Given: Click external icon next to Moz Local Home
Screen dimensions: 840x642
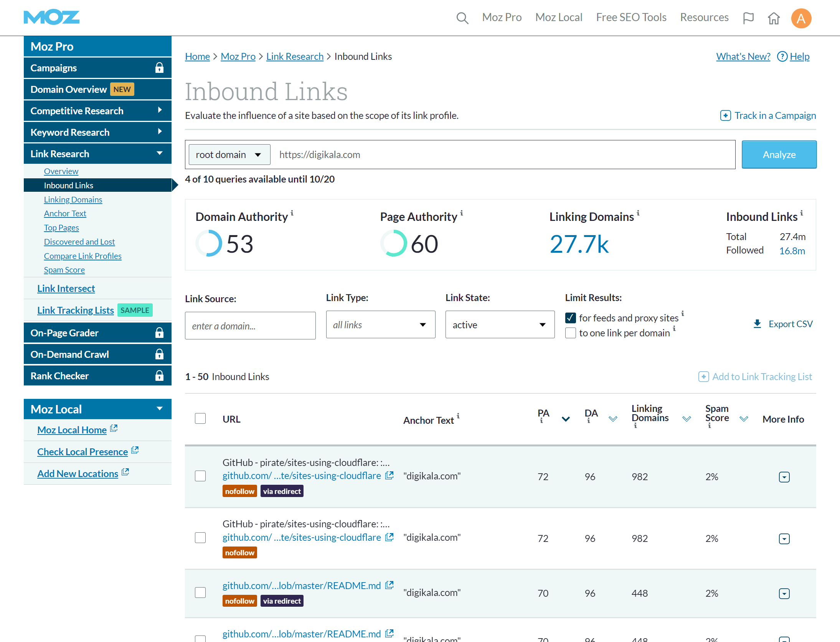Looking at the screenshot, I should click(x=114, y=428).
